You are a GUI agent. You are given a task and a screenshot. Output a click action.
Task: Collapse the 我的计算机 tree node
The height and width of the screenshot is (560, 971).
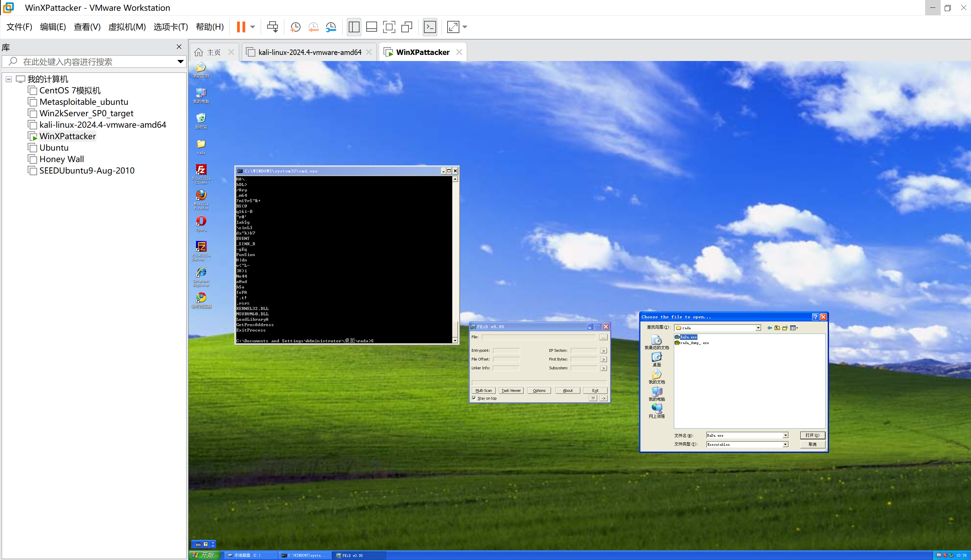point(8,79)
